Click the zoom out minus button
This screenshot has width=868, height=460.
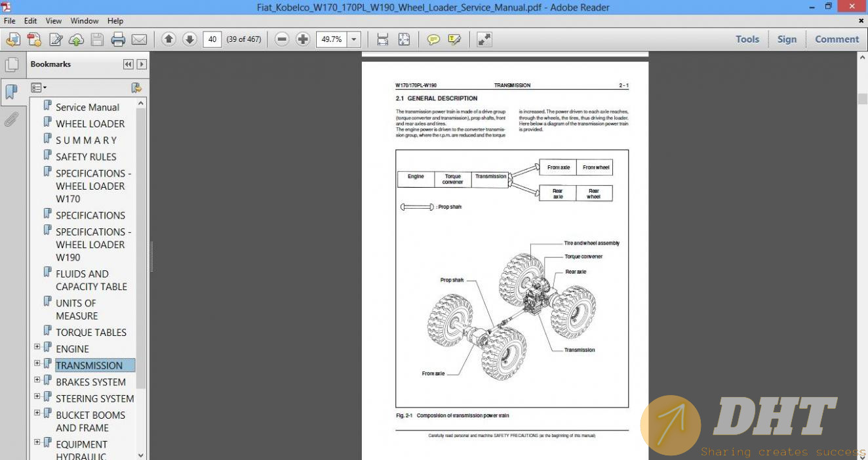pos(282,39)
